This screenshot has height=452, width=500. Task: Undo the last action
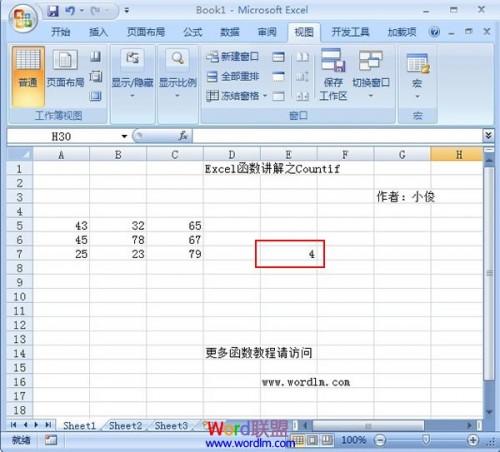pos(70,11)
